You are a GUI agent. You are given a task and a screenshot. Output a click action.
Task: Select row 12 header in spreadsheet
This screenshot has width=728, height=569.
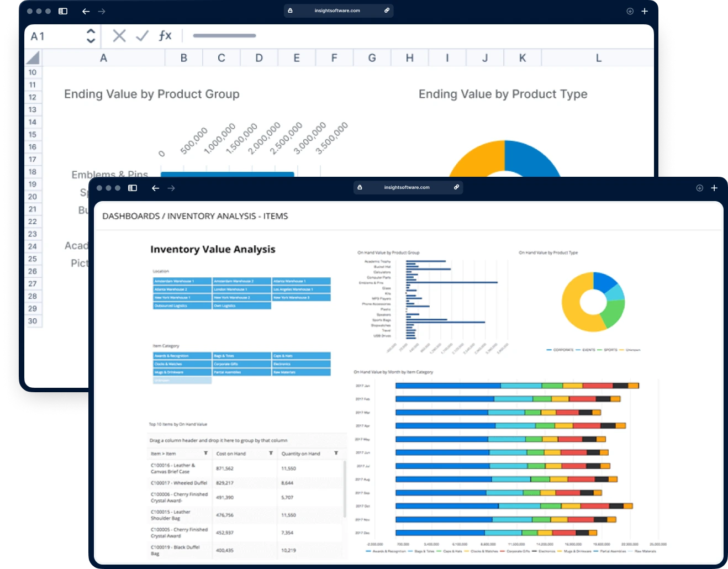point(33,97)
